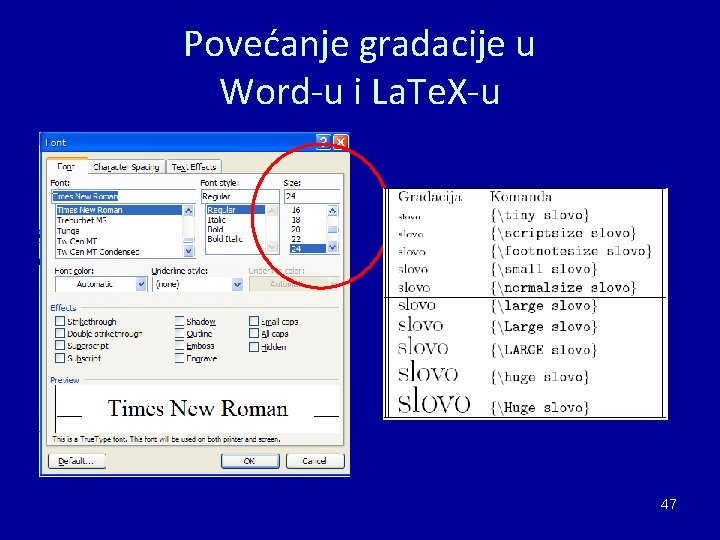The width and height of the screenshot is (720, 540).
Task: Enable Double strikethrough checkbox
Action: click(60, 333)
